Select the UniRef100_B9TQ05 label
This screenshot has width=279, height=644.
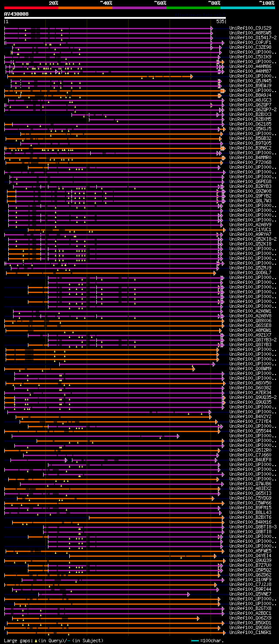250,143
